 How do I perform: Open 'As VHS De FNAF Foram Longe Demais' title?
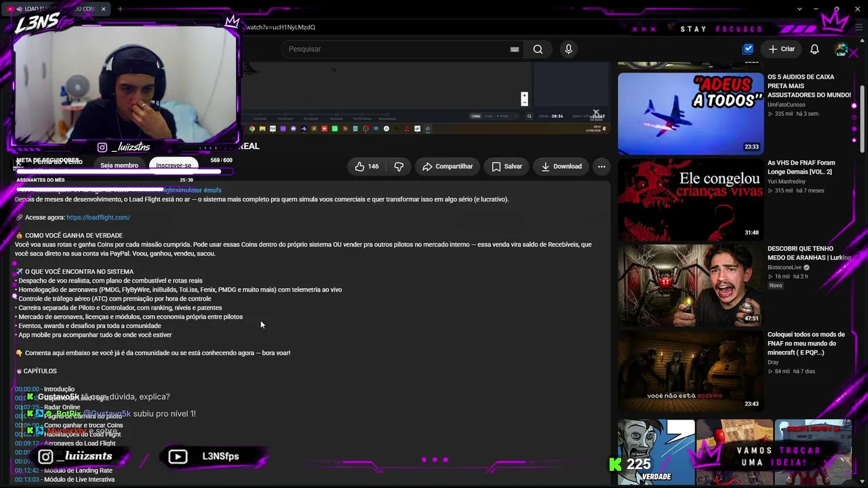(801, 167)
